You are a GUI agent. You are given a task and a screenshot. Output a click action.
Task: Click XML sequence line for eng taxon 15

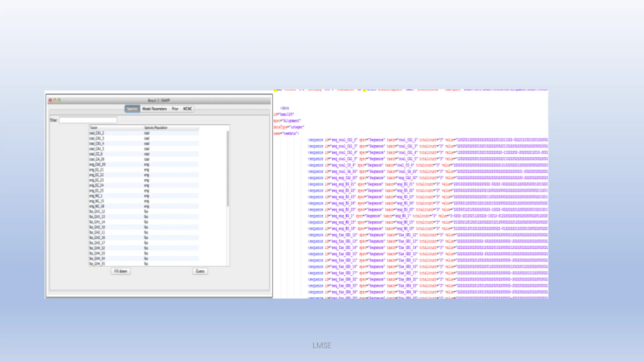click(x=428, y=222)
